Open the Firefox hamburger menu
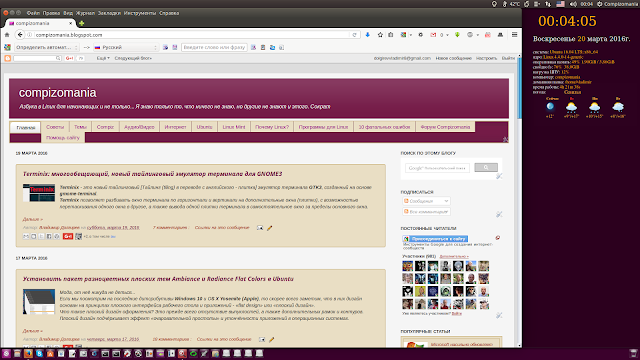Viewport: 640px width, 360px height. pyautogui.click(x=514, y=35)
